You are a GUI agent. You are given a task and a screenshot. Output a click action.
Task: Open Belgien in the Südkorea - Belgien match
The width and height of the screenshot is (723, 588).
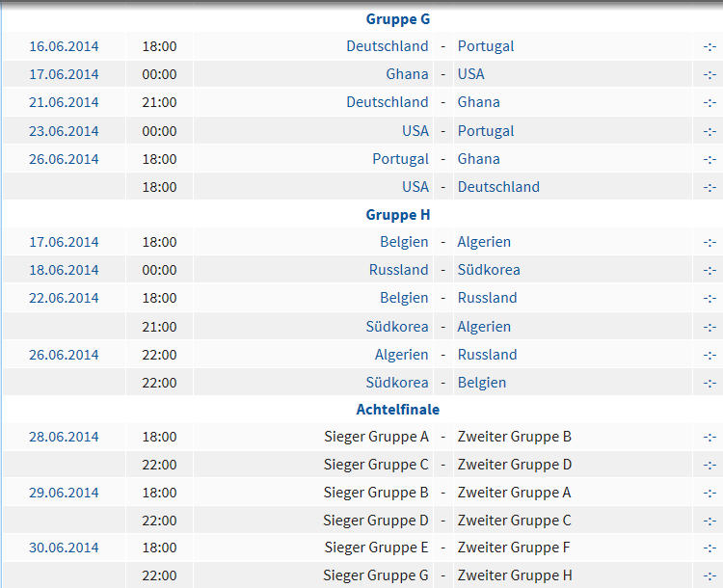[482, 383]
